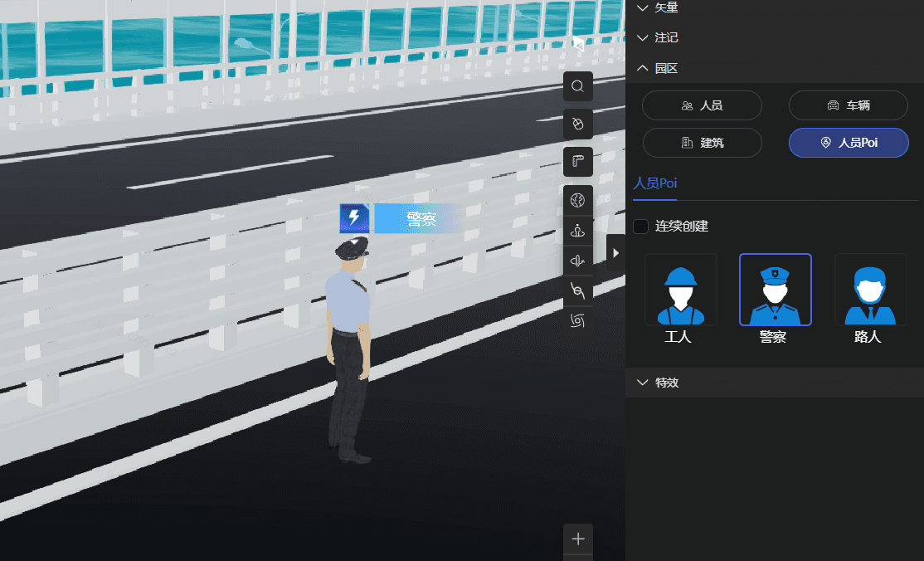
Task: Select the mouse control mode icon
Action: click(x=578, y=124)
